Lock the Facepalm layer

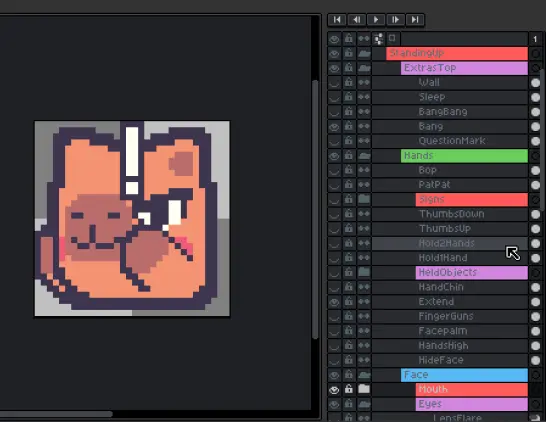[349, 331]
